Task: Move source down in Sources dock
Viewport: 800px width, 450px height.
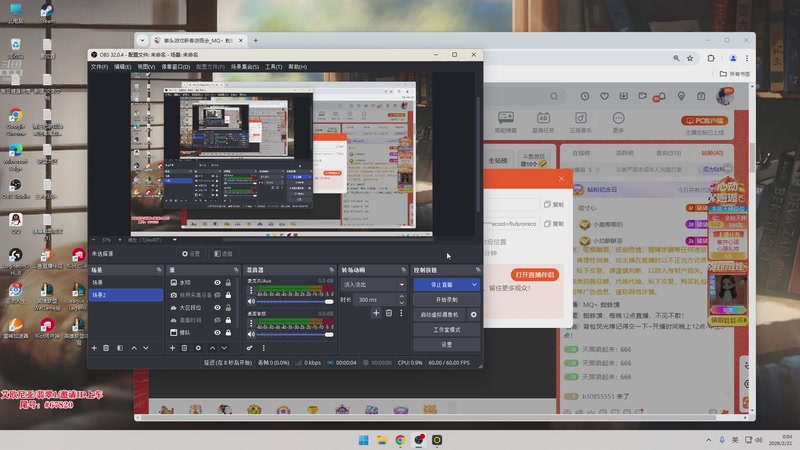Action: tap(224, 348)
